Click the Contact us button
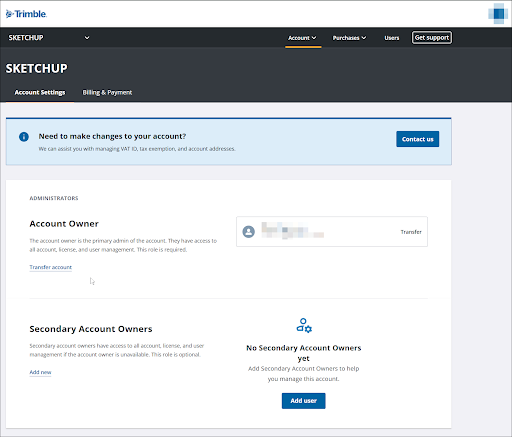The height and width of the screenshot is (437, 512). click(417, 139)
